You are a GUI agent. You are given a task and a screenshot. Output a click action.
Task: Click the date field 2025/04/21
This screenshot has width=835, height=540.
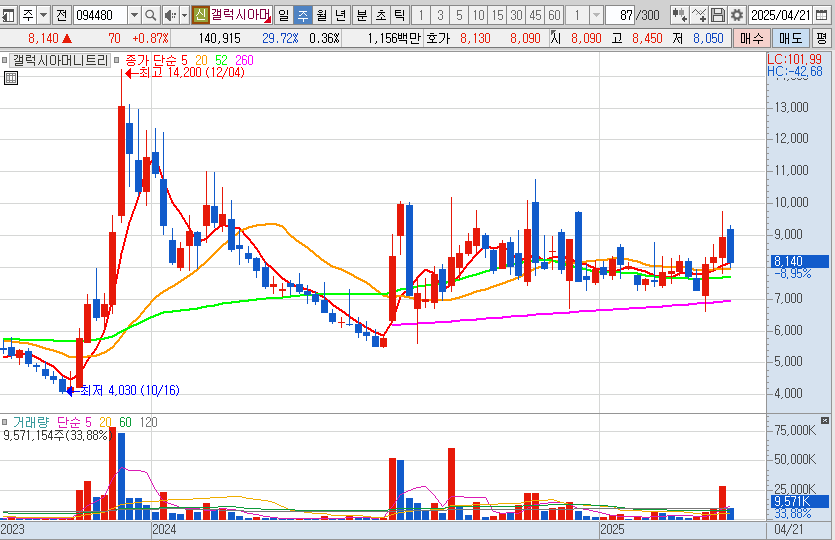point(781,15)
